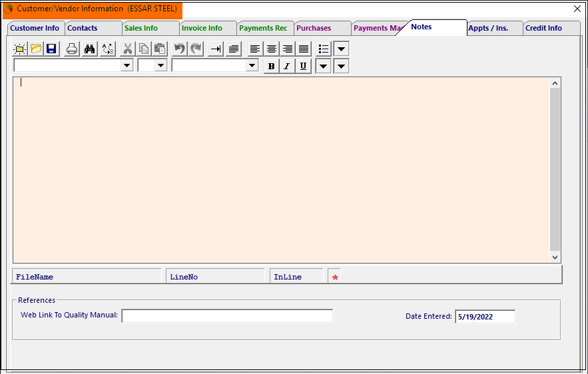Click the FileName status panel
The image size is (588, 374).
click(x=87, y=277)
